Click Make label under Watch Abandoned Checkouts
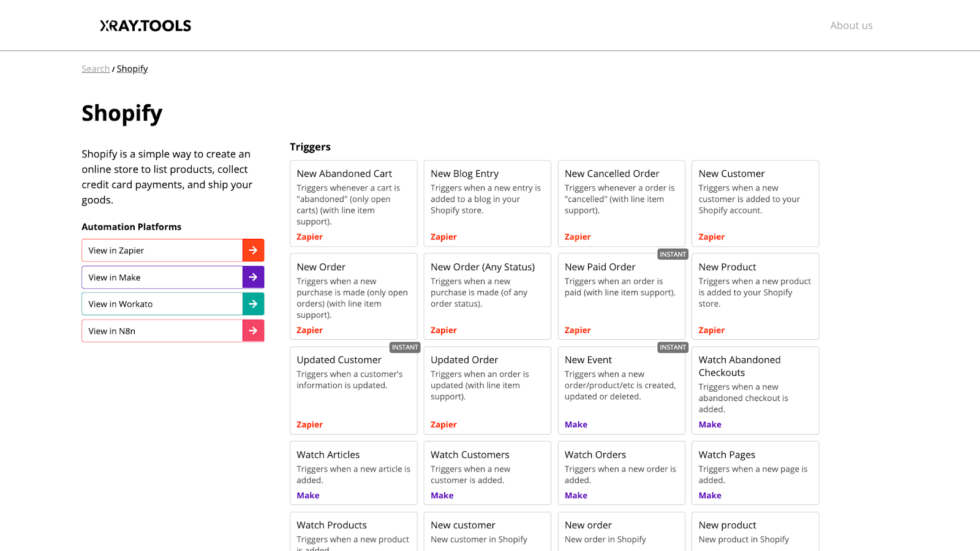Screen dimensions: 980x551 710,424
